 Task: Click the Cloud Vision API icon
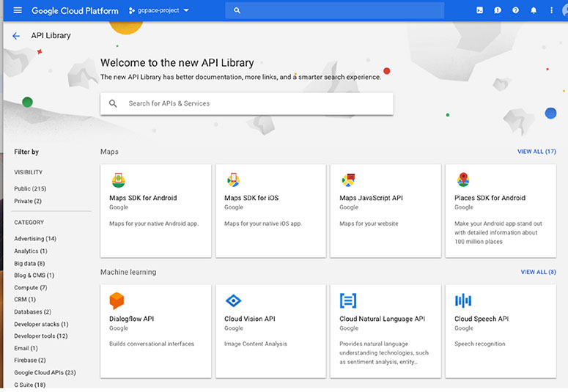233,300
